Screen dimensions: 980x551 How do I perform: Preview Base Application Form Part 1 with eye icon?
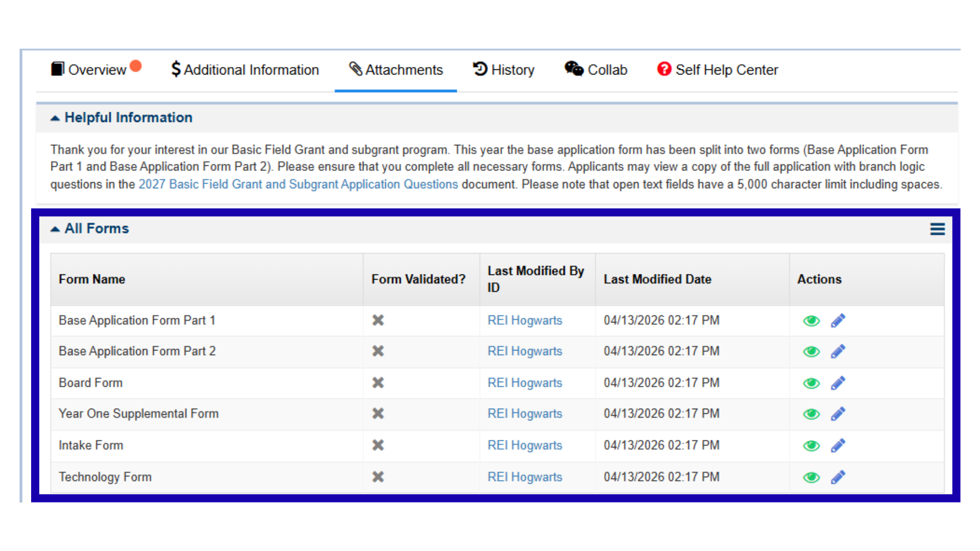(x=811, y=320)
